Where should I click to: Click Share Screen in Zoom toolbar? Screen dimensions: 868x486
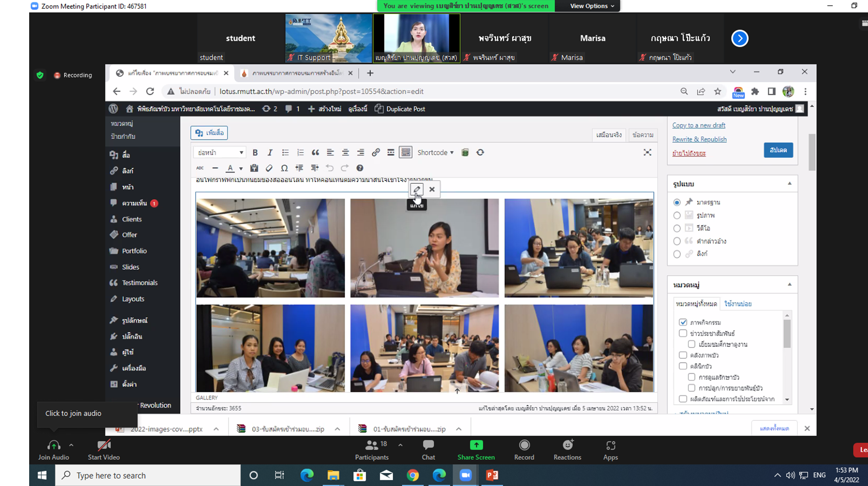[x=476, y=450]
